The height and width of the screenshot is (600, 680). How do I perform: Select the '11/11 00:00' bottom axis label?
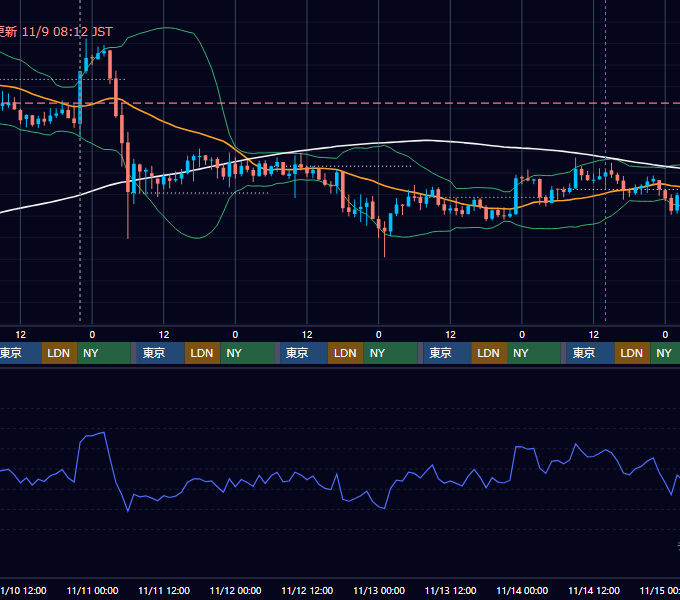coord(92,590)
